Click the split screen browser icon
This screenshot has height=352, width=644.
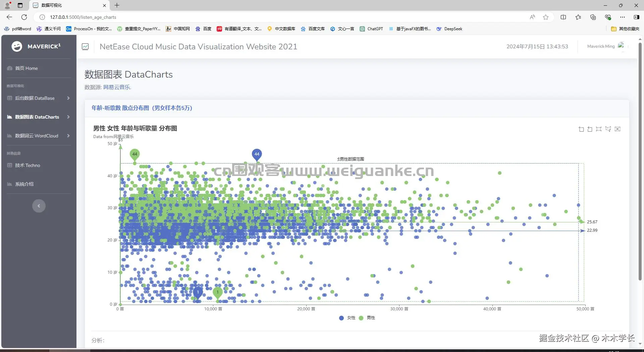coord(563,17)
